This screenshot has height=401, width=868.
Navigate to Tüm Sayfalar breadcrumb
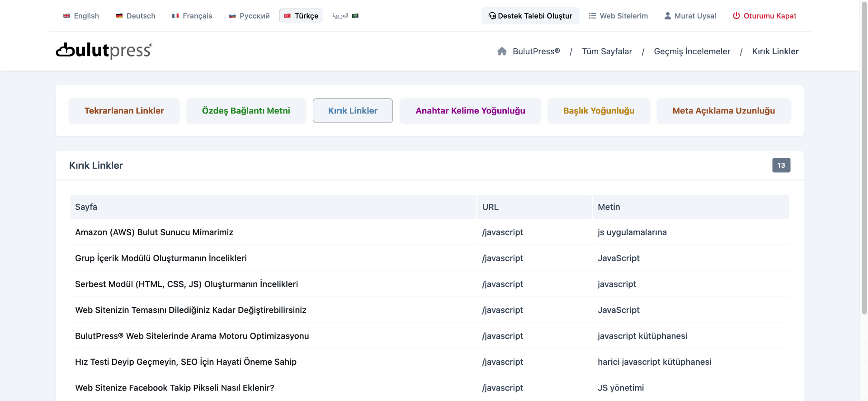click(x=607, y=52)
